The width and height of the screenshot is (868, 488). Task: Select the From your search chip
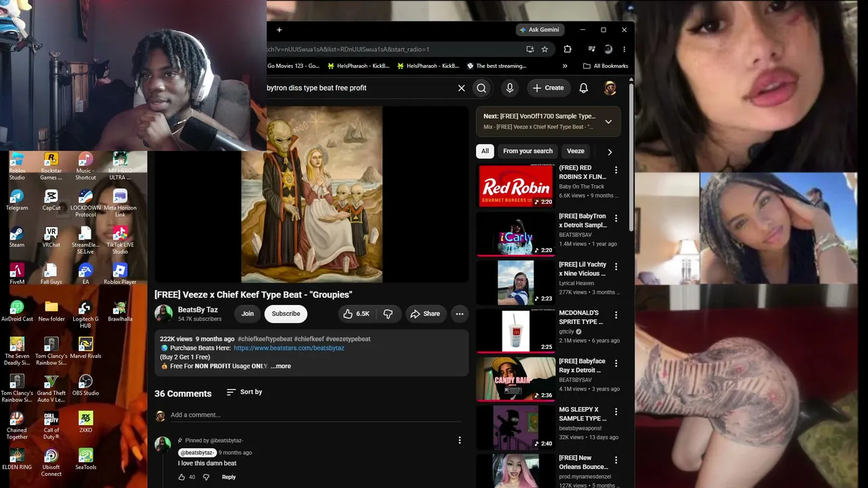528,151
